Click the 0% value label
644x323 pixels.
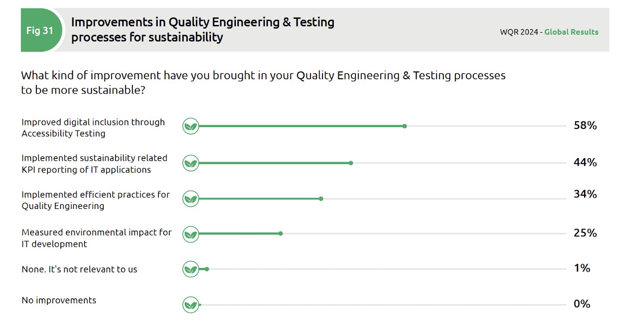pos(582,304)
